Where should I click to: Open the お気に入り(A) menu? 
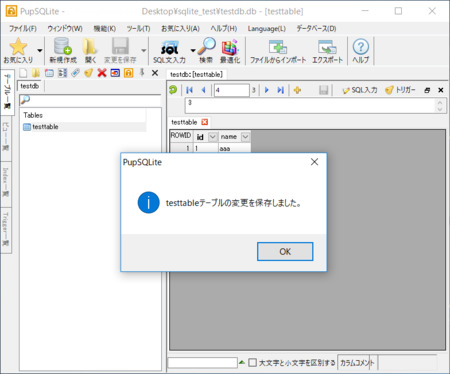point(180,29)
